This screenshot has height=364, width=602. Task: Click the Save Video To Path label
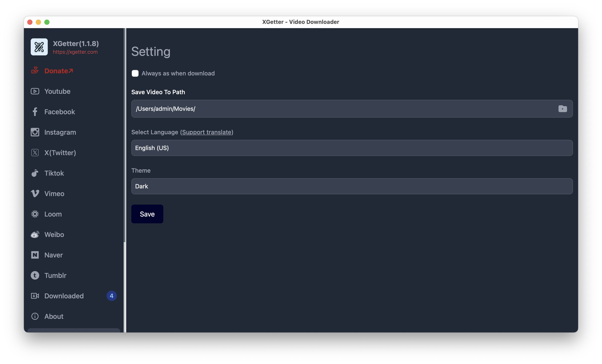[x=158, y=92]
